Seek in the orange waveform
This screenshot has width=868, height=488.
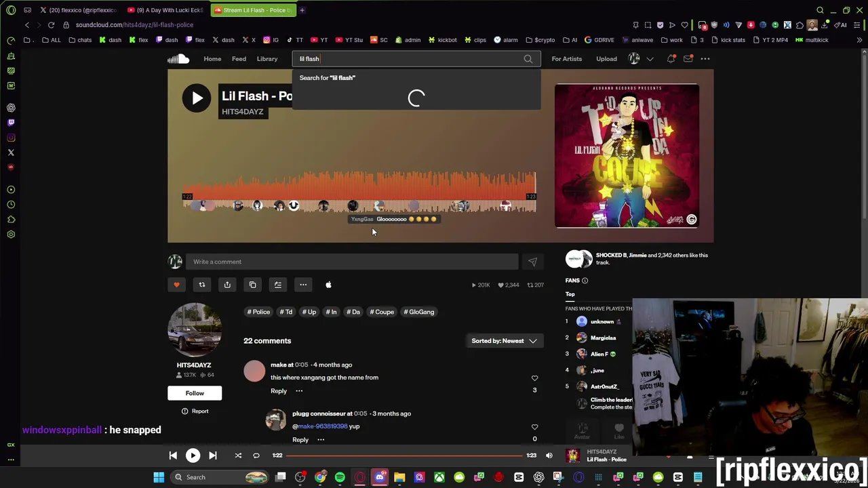[359, 192]
